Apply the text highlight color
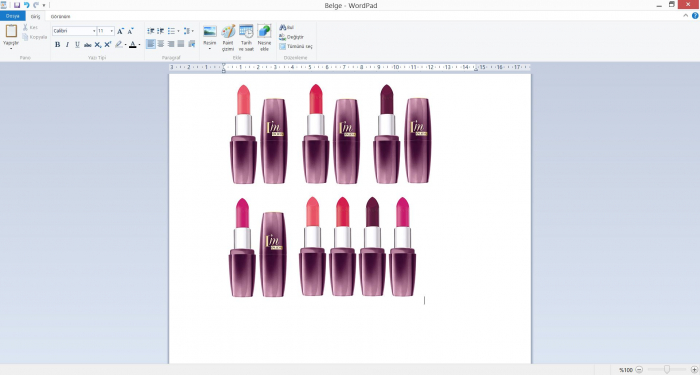Image resolution: width=700 pixels, height=375 pixels. click(119, 45)
